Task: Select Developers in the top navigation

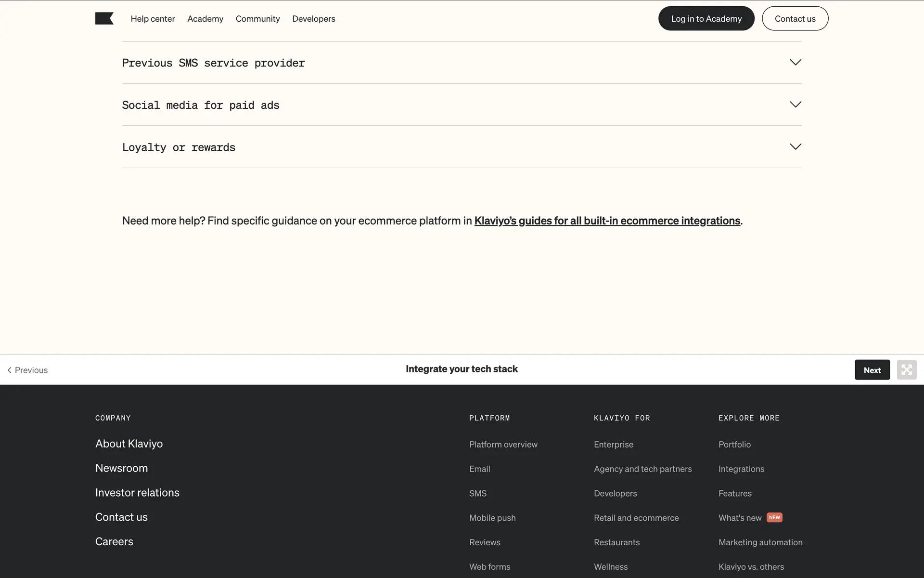Action: (x=313, y=19)
